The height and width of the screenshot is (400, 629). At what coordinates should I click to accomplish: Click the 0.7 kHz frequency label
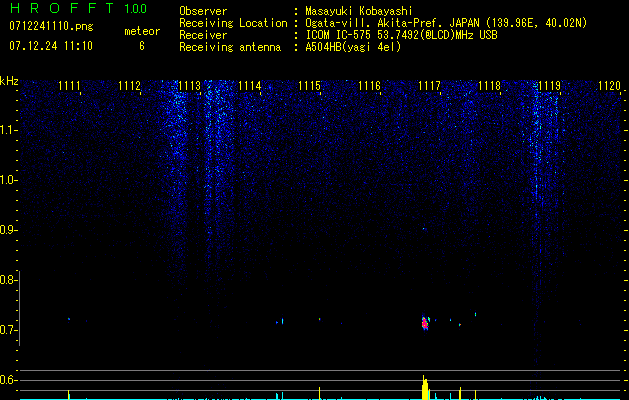(8, 330)
